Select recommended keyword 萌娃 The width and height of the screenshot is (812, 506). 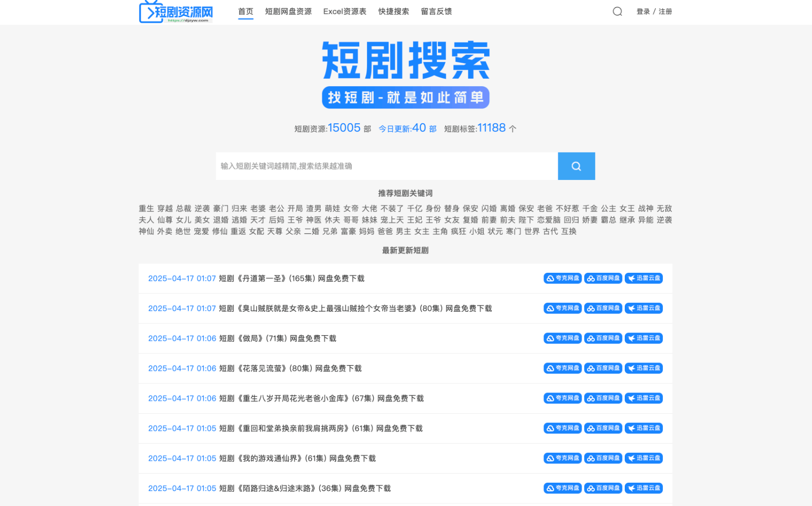tap(332, 208)
